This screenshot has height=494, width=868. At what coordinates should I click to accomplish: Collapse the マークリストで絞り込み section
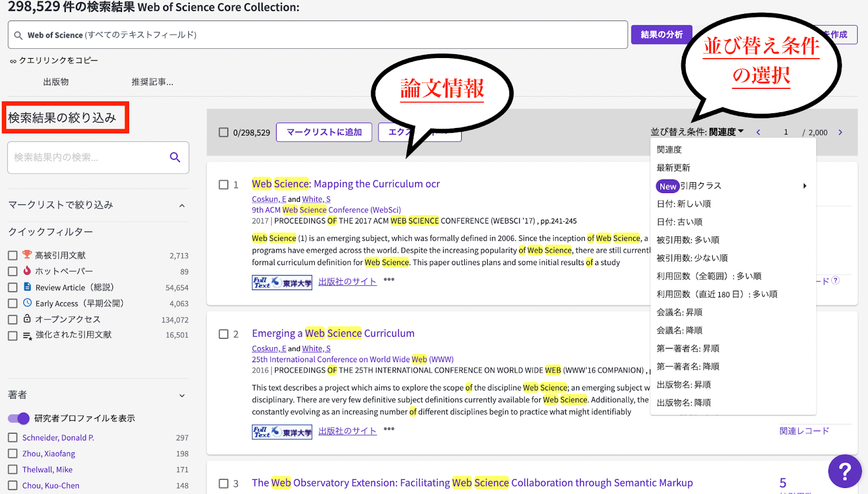point(182,206)
